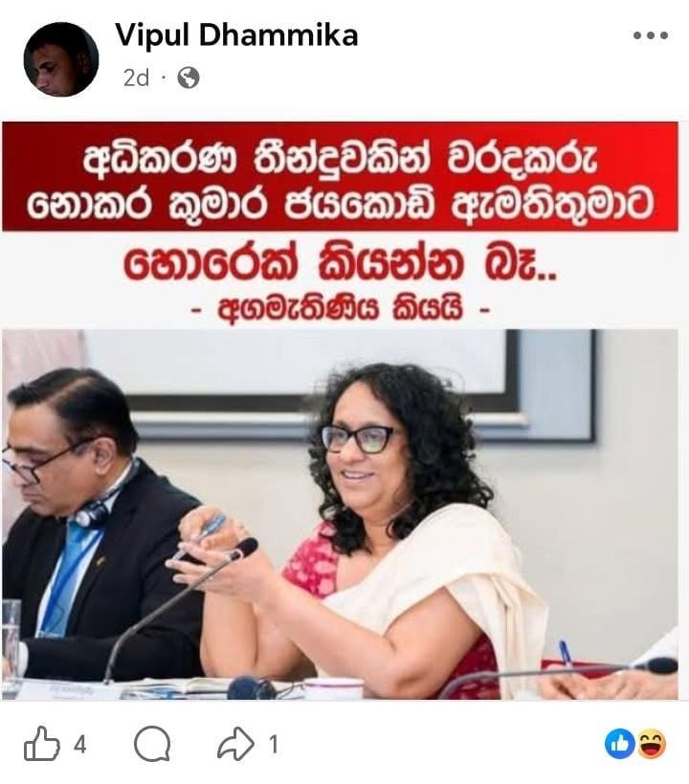Open Vipul Dhammika's profile picture
This screenshot has height=784, width=689.
point(61,59)
